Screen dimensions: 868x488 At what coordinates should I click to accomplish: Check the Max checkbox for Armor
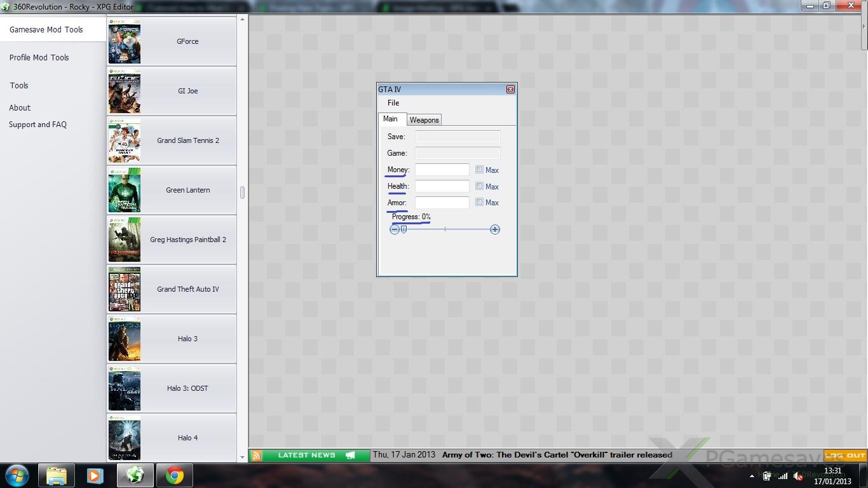pyautogui.click(x=480, y=202)
